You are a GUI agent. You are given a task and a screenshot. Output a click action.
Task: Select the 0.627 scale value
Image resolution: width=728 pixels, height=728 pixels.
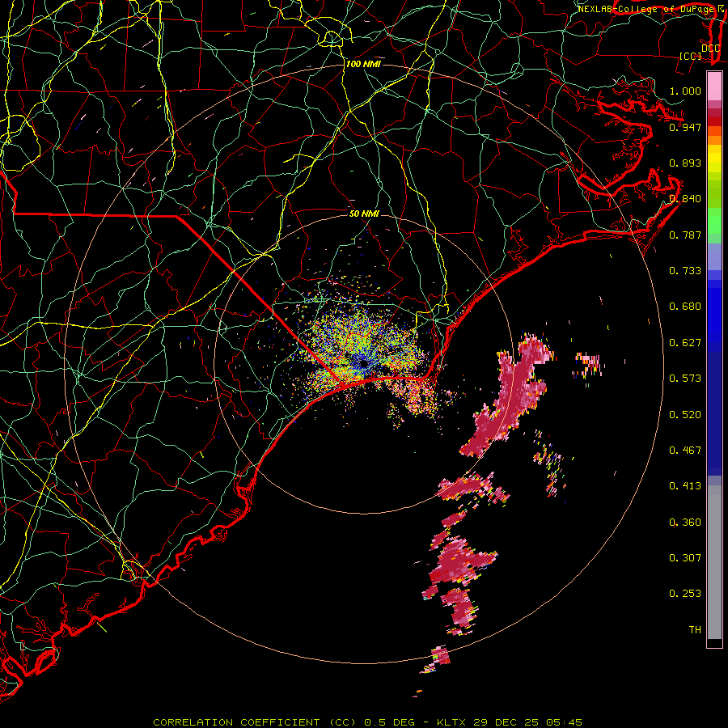pos(685,343)
